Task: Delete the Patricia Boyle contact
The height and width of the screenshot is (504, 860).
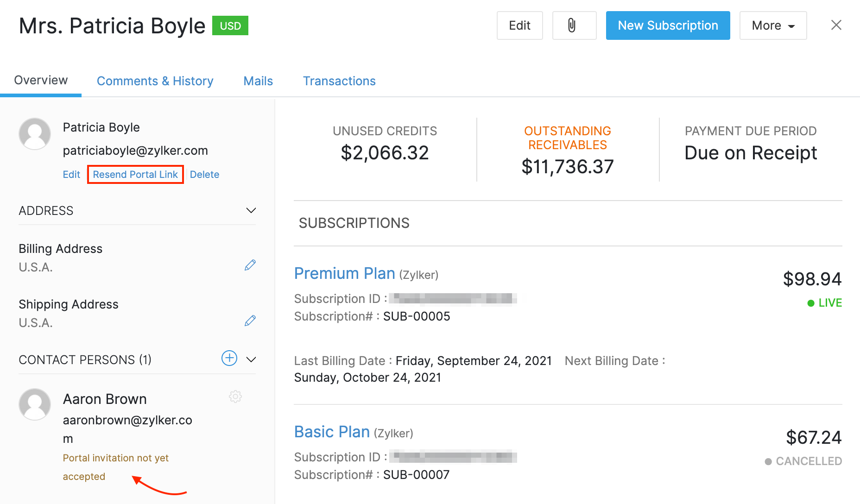Action: (204, 175)
